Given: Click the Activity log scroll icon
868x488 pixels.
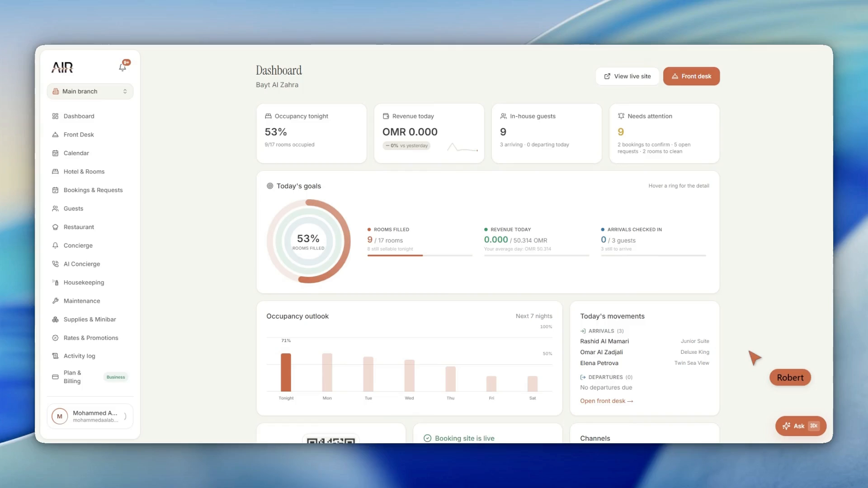Looking at the screenshot, I should (x=55, y=356).
